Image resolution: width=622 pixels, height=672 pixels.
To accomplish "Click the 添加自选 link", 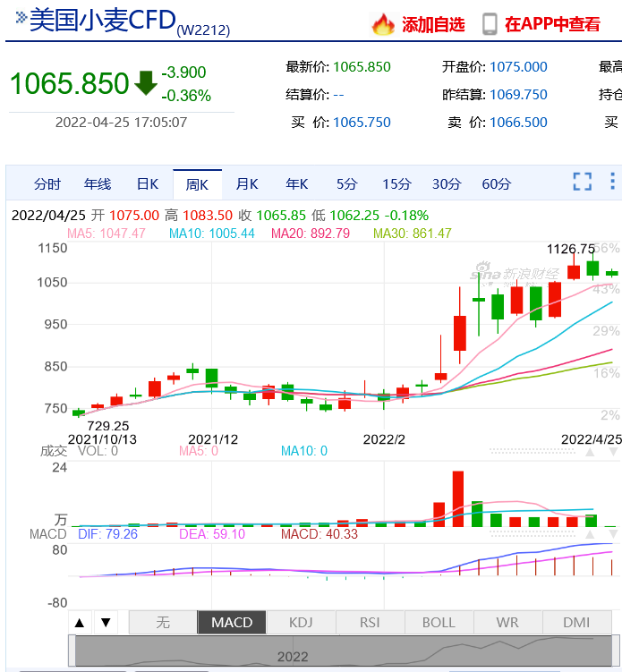I will point(433,24).
